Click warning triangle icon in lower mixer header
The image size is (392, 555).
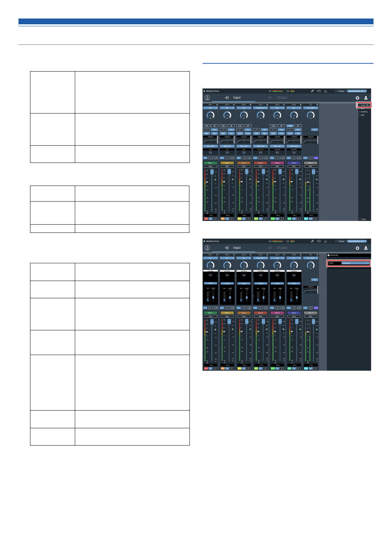coord(325,241)
